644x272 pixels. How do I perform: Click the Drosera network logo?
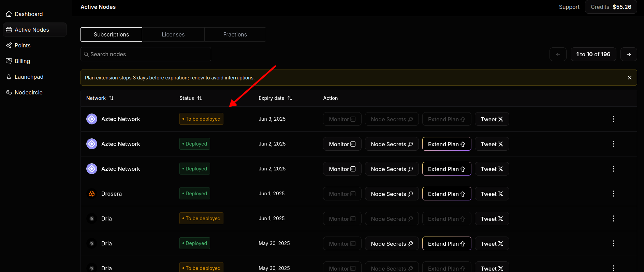pos(92,194)
